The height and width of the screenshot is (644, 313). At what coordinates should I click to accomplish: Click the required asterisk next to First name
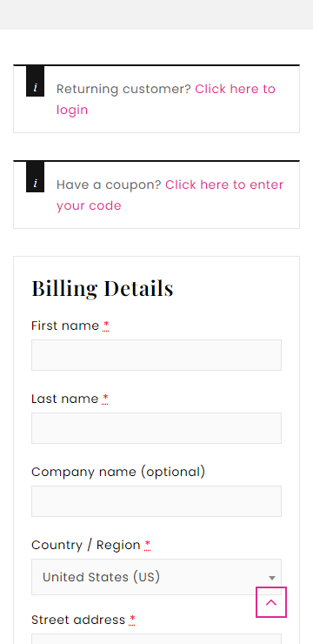(x=106, y=325)
